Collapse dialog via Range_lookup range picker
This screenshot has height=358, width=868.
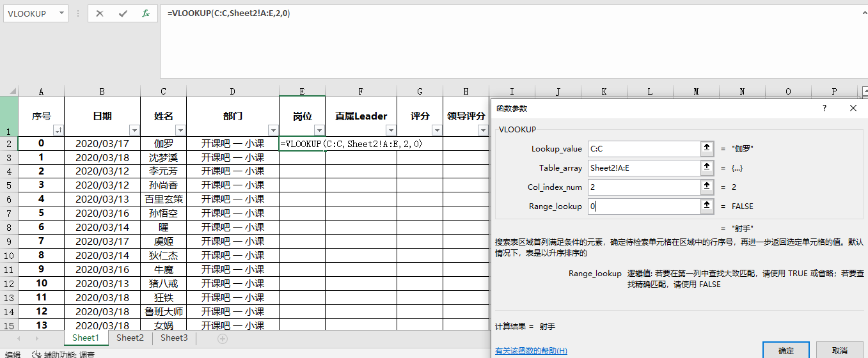[x=707, y=206]
